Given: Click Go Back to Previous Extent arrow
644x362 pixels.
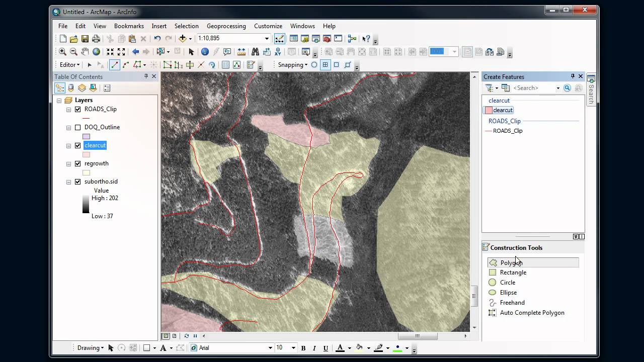Looking at the screenshot, I should pos(135,52).
